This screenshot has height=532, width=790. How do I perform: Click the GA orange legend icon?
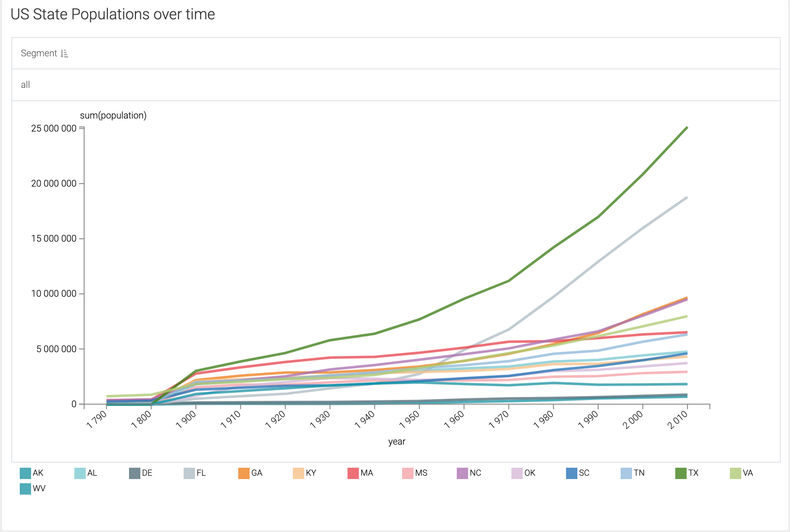(244, 473)
